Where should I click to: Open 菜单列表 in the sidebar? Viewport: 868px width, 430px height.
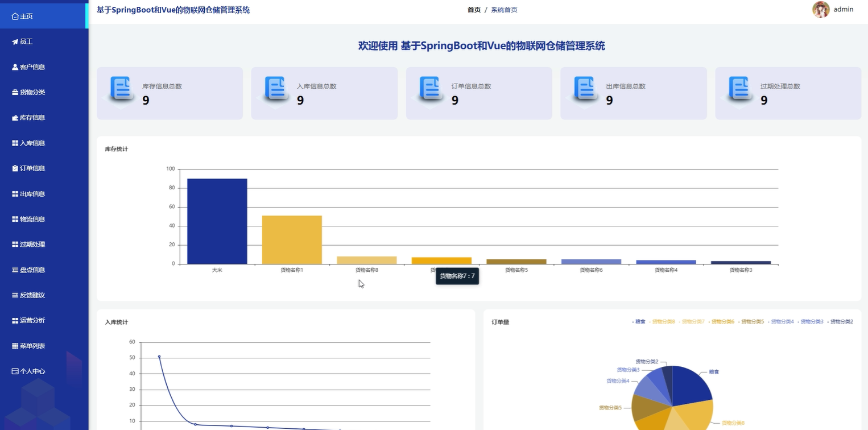(44, 346)
